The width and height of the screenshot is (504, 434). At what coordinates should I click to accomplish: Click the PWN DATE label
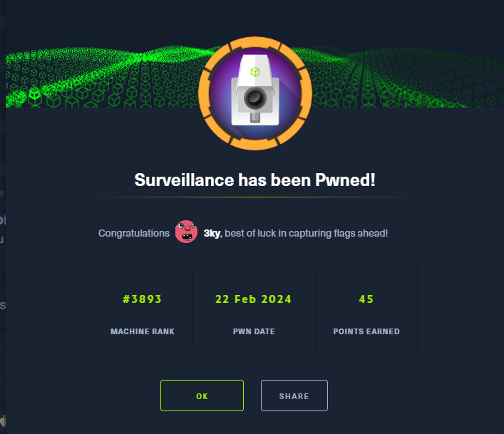254,331
